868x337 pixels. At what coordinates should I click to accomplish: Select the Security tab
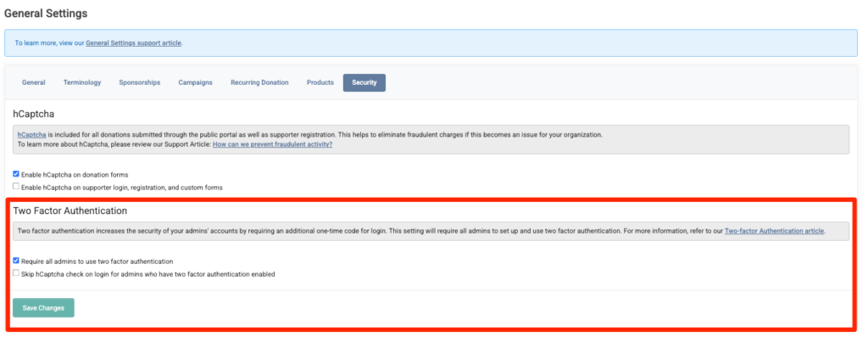[x=364, y=82]
